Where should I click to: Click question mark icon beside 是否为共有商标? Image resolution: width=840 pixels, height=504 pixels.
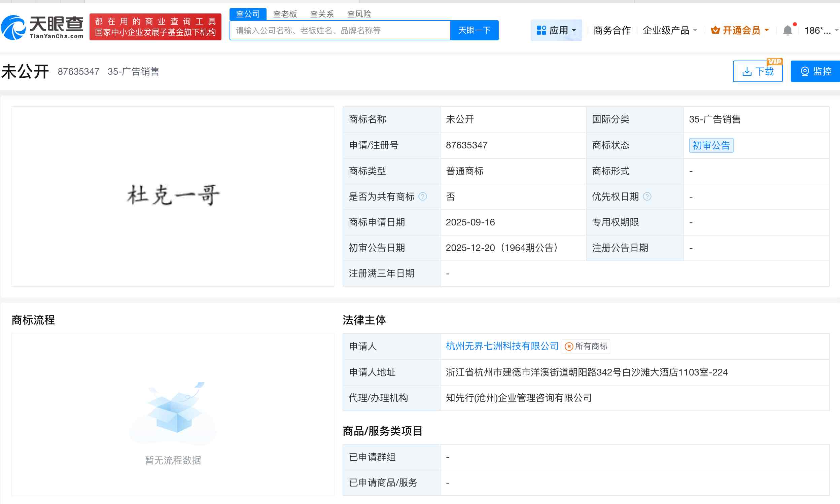coord(422,196)
